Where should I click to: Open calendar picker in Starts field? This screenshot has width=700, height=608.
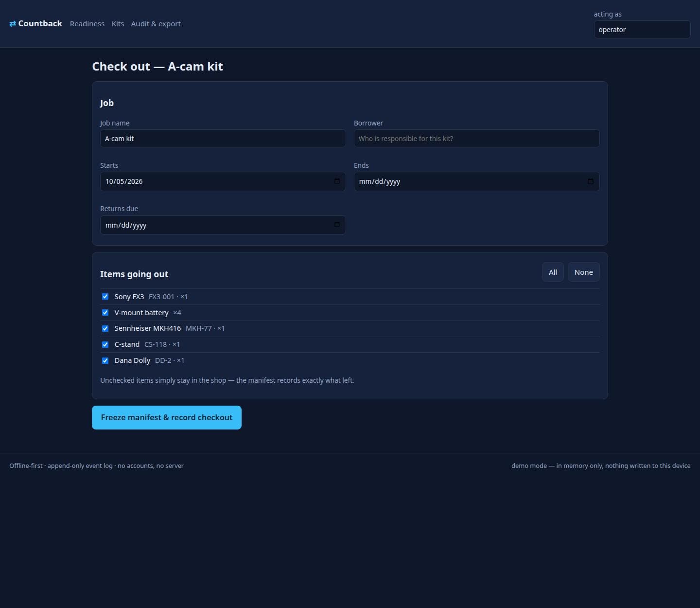click(337, 181)
